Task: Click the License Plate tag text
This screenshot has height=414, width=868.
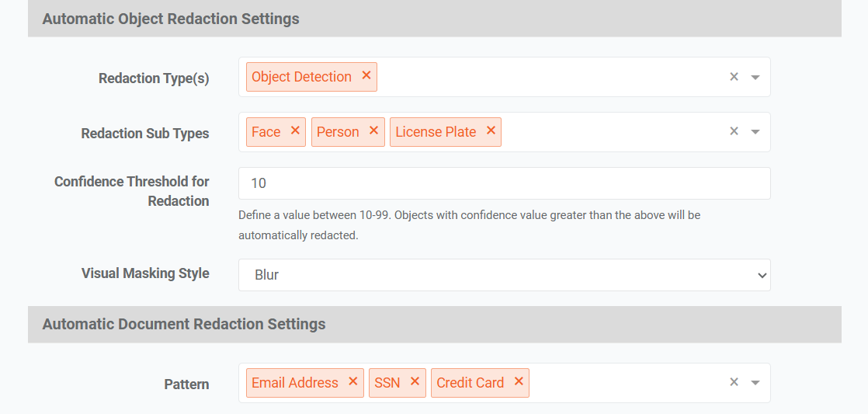Action: pos(436,132)
